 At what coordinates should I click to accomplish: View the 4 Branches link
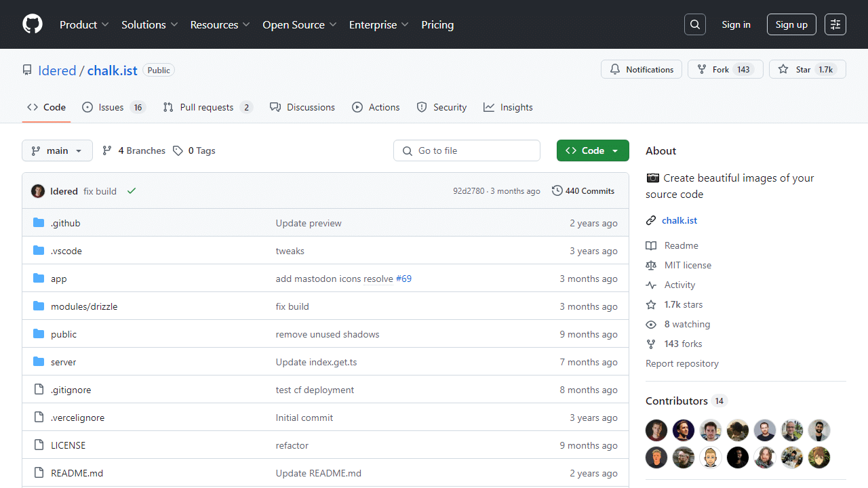[134, 150]
